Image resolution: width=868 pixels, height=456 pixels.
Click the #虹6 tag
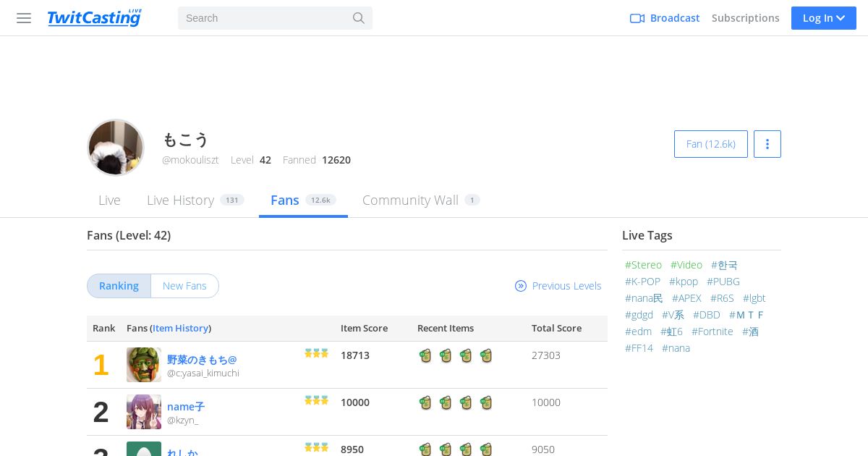click(x=671, y=332)
